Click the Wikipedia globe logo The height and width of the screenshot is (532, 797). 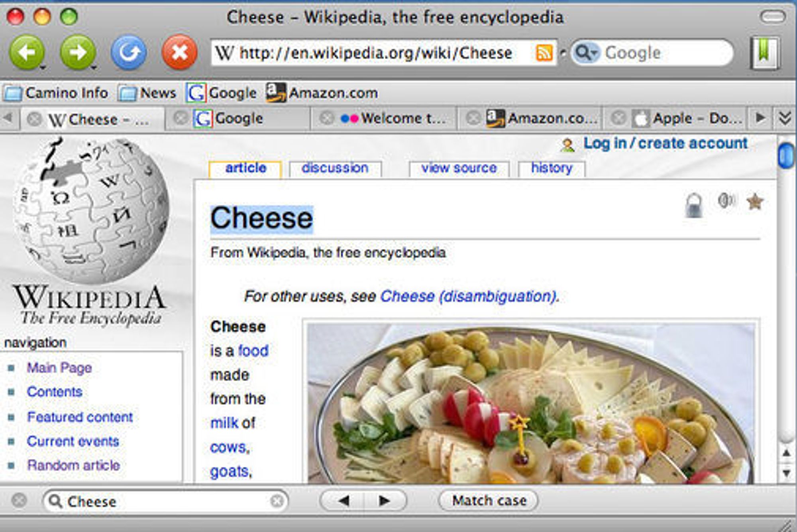pos(91,210)
